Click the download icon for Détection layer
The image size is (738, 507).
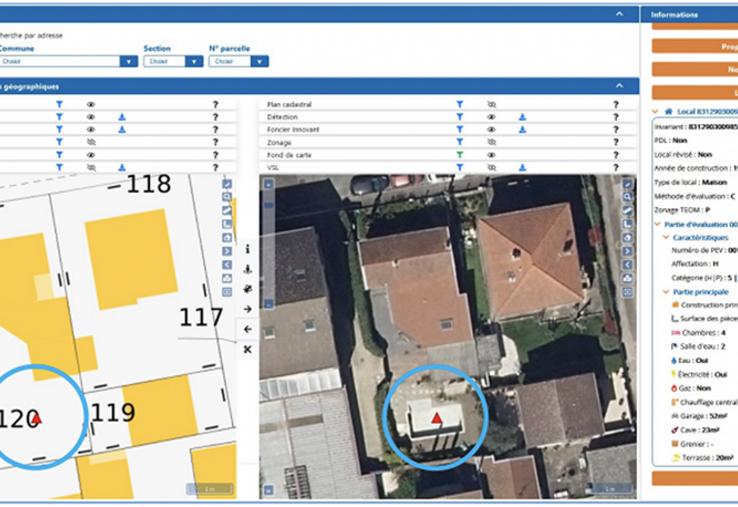click(x=522, y=117)
